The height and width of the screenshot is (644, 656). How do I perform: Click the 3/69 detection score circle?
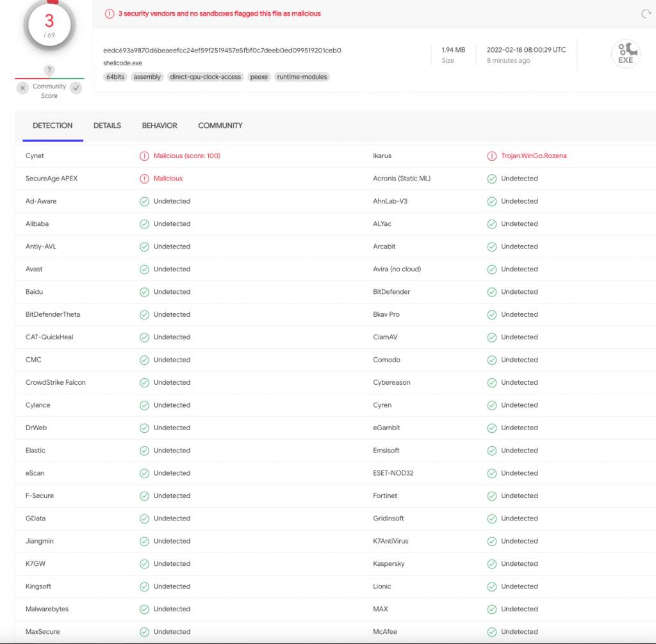pos(49,26)
